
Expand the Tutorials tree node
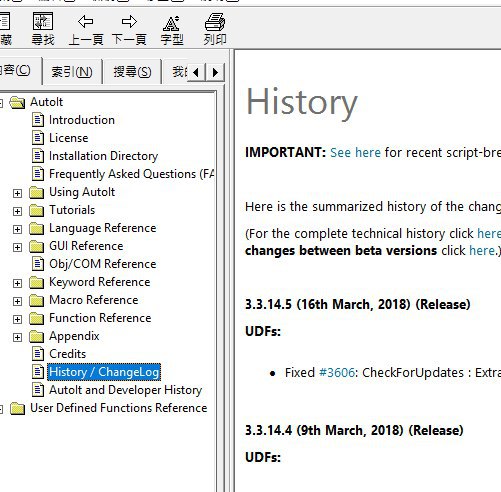(x=17, y=211)
